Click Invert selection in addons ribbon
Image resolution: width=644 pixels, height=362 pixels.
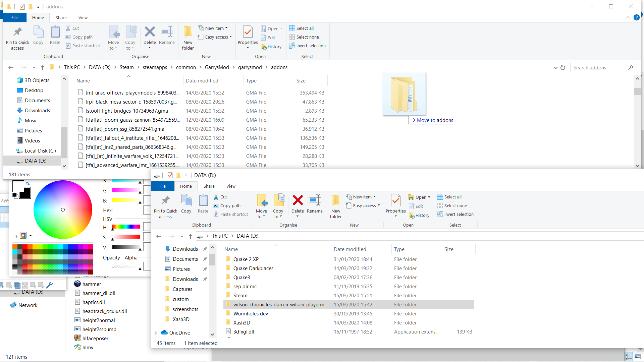[x=308, y=46]
